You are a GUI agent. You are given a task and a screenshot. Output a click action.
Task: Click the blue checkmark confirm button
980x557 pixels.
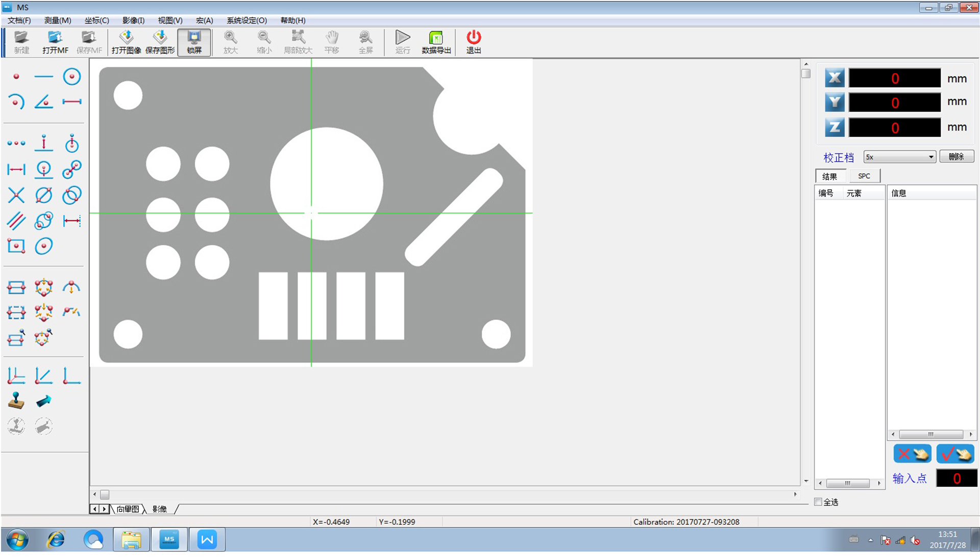(x=955, y=453)
